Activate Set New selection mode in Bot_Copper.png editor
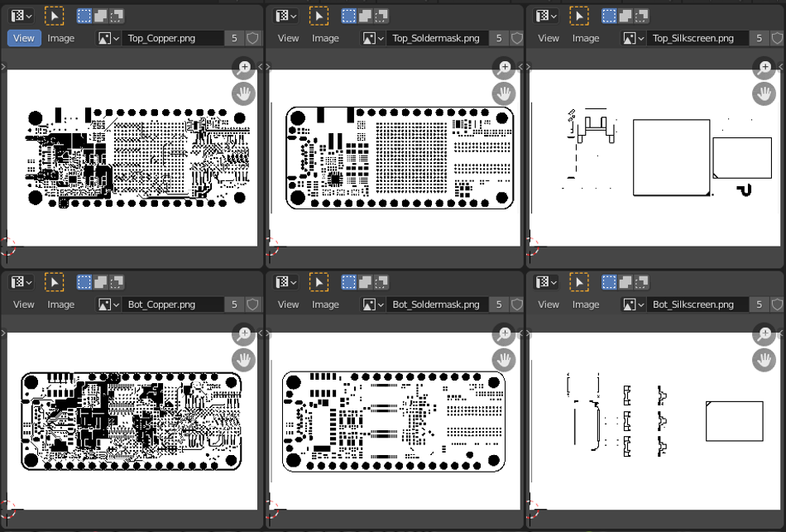Viewport: 786px width, 532px height. coord(84,282)
